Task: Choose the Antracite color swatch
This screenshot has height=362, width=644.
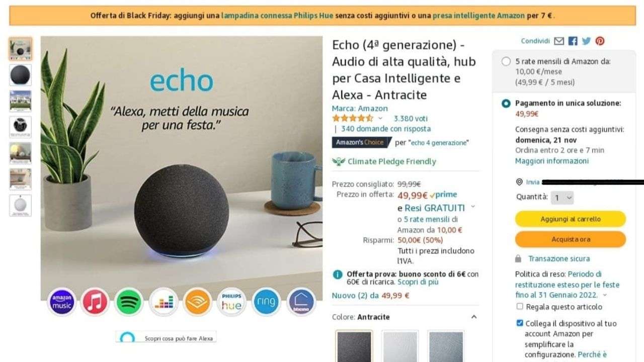Action: click(x=354, y=346)
